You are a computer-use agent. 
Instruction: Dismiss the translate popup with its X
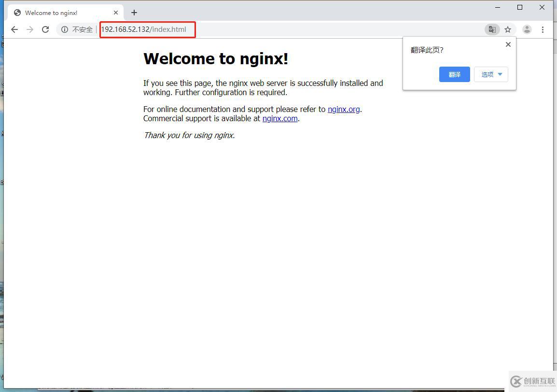click(x=508, y=44)
